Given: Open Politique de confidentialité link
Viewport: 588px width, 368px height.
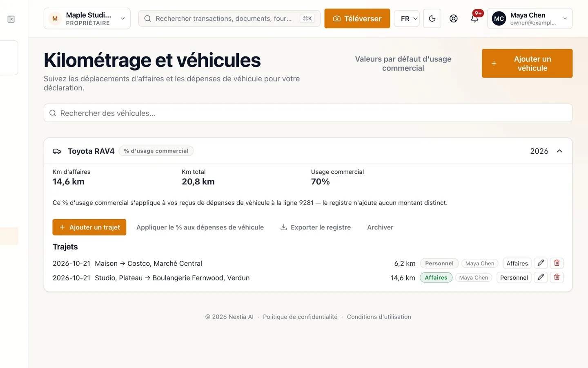Looking at the screenshot, I should tap(300, 317).
